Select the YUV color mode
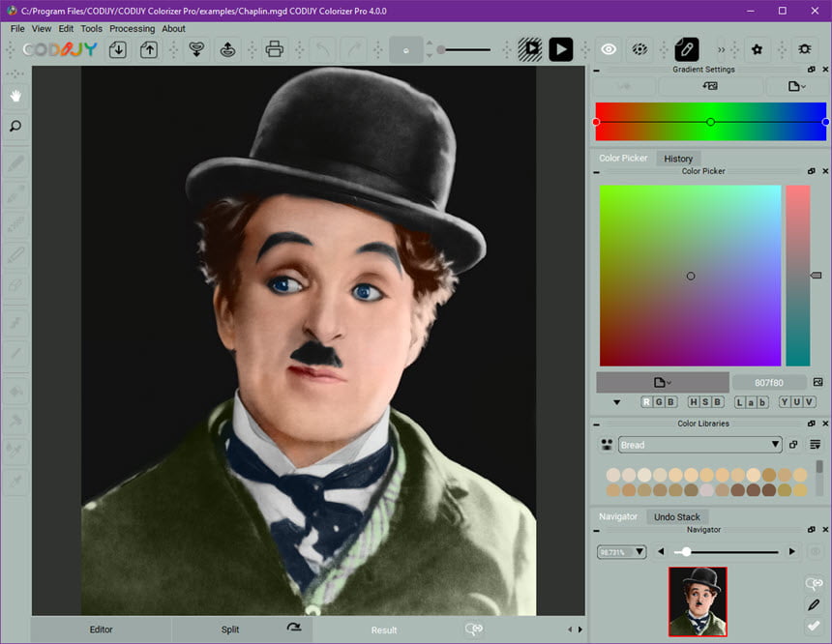Viewport: 832px width, 644px height. click(x=797, y=402)
